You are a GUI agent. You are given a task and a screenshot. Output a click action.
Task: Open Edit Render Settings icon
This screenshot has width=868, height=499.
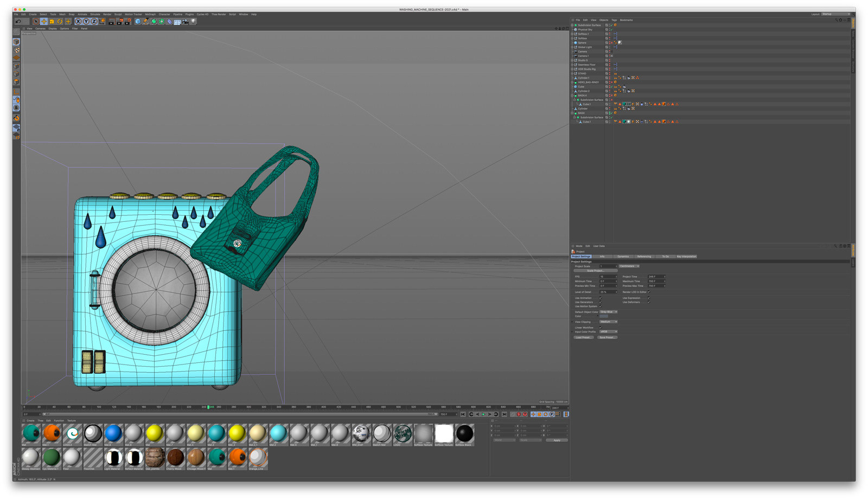[x=127, y=22]
